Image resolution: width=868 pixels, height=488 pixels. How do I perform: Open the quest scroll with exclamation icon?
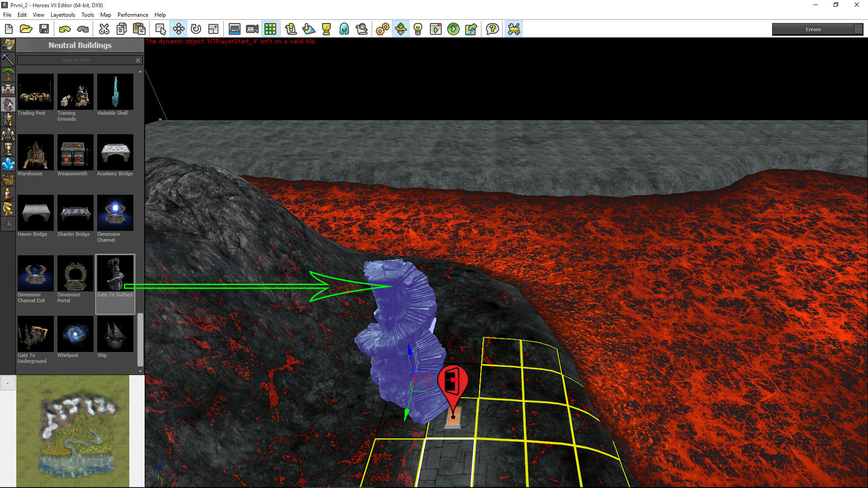tap(291, 29)
